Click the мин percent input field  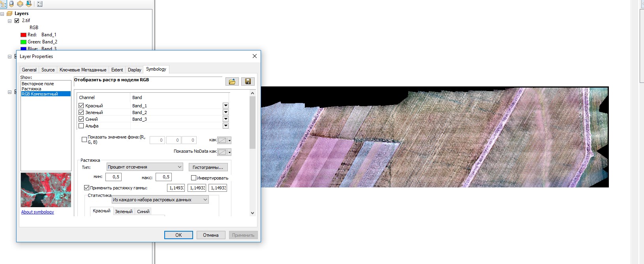tap(114, 177)
